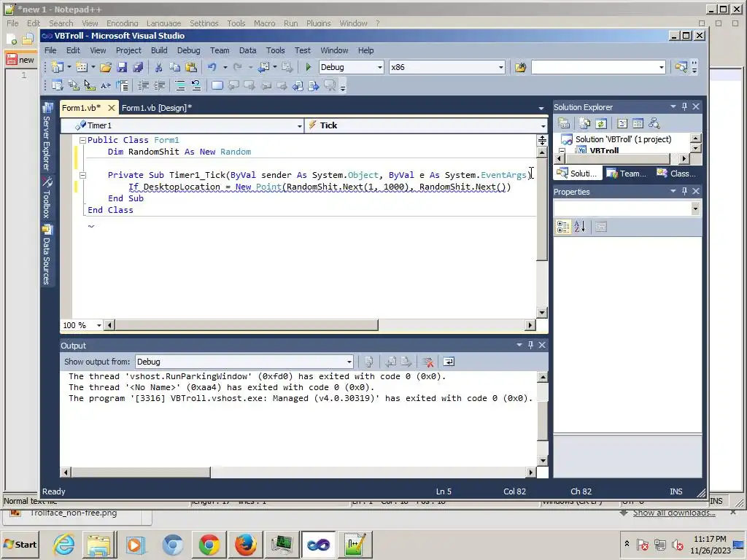Screen dimensions: 747x560
Task: Pin the Properties panel
Action: coord(684,191)
